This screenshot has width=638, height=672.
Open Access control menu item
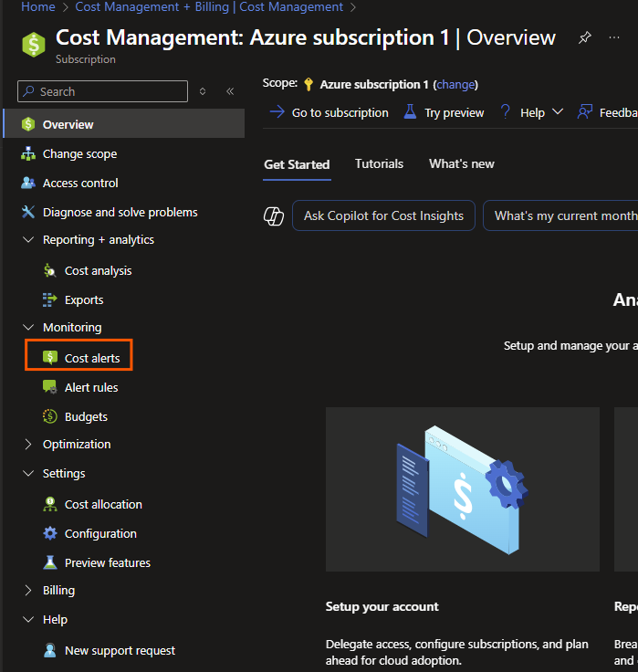80,183
